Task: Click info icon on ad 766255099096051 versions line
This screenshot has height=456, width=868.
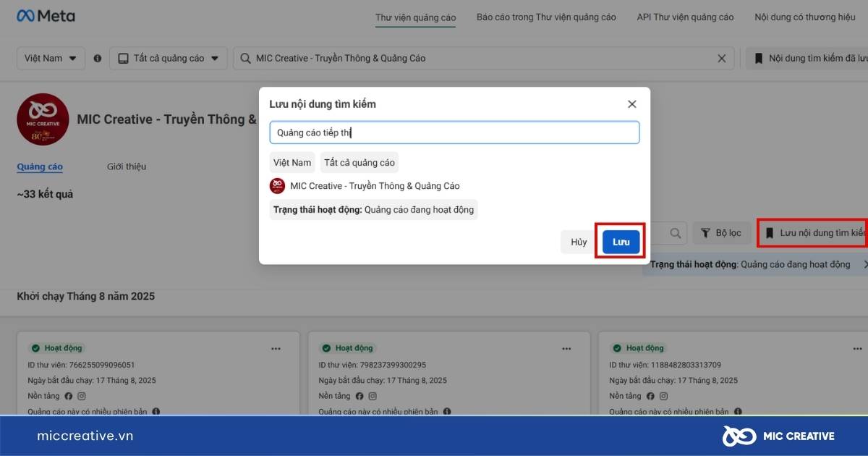Action: [x=156, y=411]
